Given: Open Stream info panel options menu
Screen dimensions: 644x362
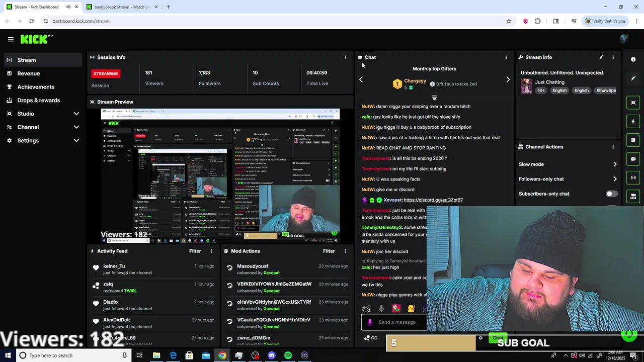Looking at the screenshot, I should (x=613, y=57).
